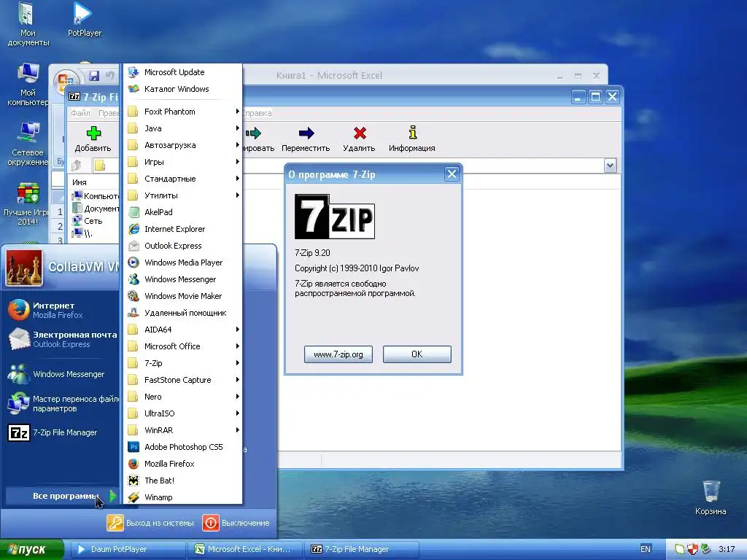Open Корзина recycle bin on desktop
Screen dimensions: 747x560
point(711,497)
